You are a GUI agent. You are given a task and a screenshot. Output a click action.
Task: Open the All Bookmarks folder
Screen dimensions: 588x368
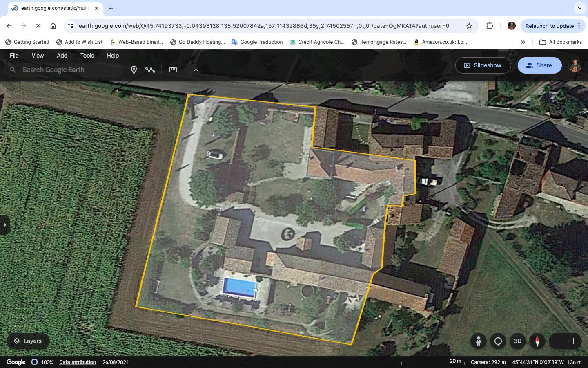(561, 42)
